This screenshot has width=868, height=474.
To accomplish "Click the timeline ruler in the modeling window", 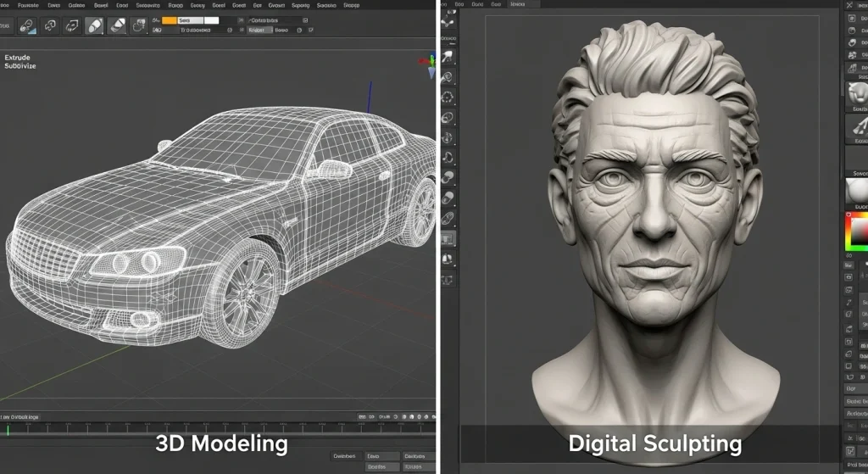I will (x=219, y=428).
